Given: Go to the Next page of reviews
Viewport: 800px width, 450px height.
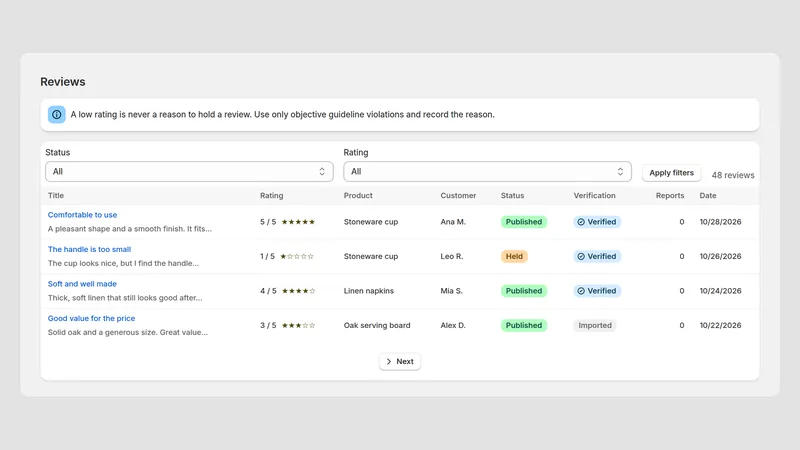Looking at the screenshot, I should pos(400,361).
